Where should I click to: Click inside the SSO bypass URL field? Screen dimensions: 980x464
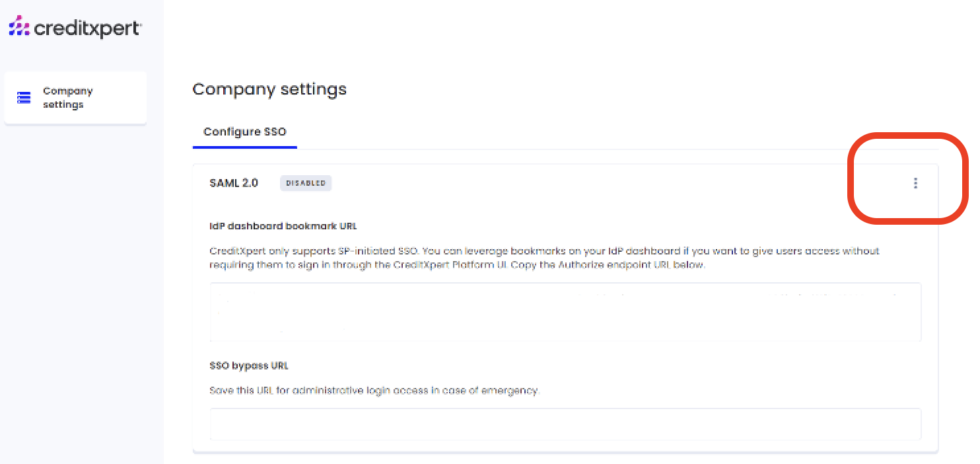[565, 424]
